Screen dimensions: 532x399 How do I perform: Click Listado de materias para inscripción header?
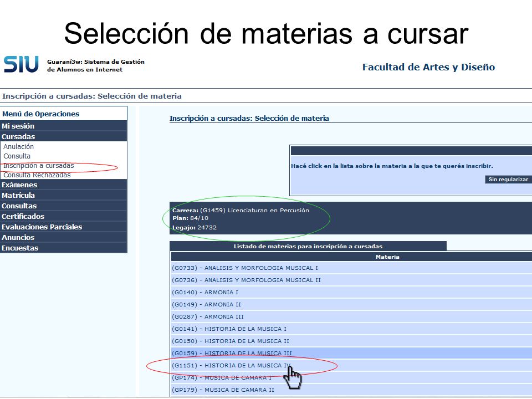[308, 246]
